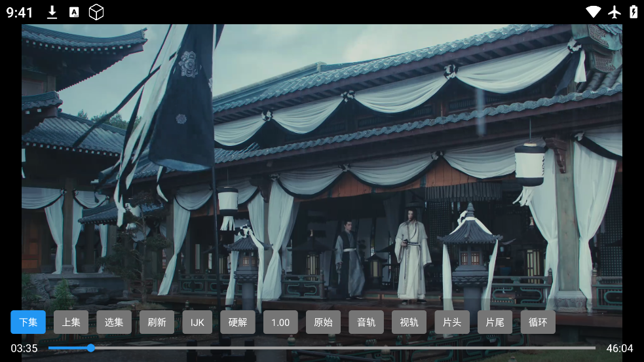644x362 pixels.
Task: Refresh playback using 刷新 button
Action: pos(157,322)
